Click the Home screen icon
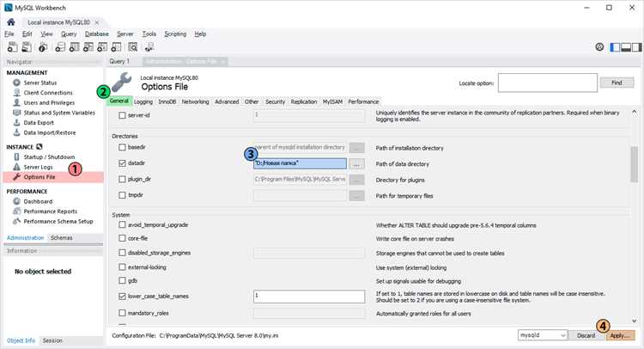The height and width of the screenshot is (349, 644). click(10, 22)
